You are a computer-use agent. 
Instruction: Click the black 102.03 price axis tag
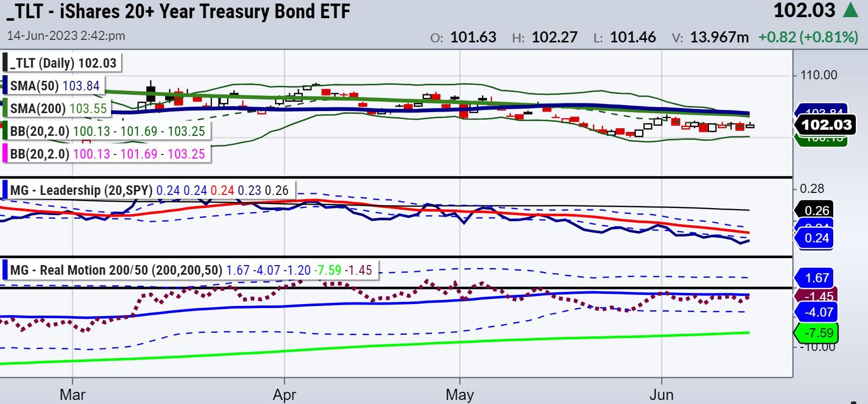click(x=826, y=125)
